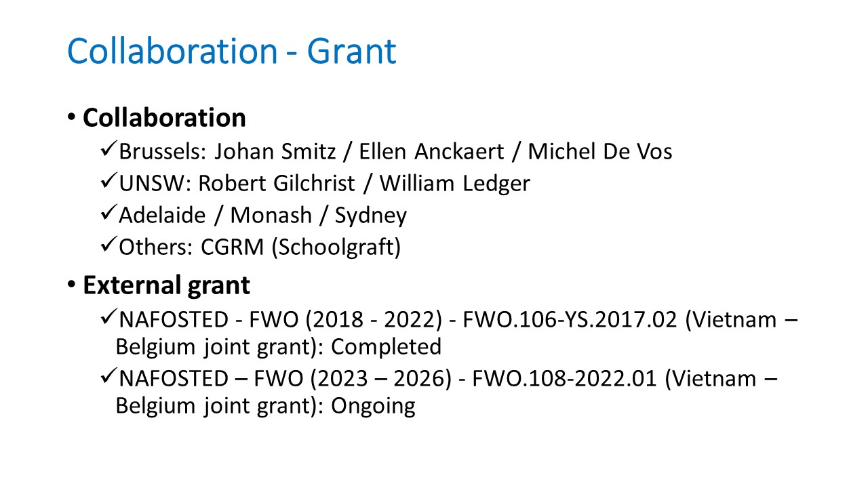This screenshot has width=868, height=488.
Task: Click the name Ellen Anckaert
Action: (432, 151)
